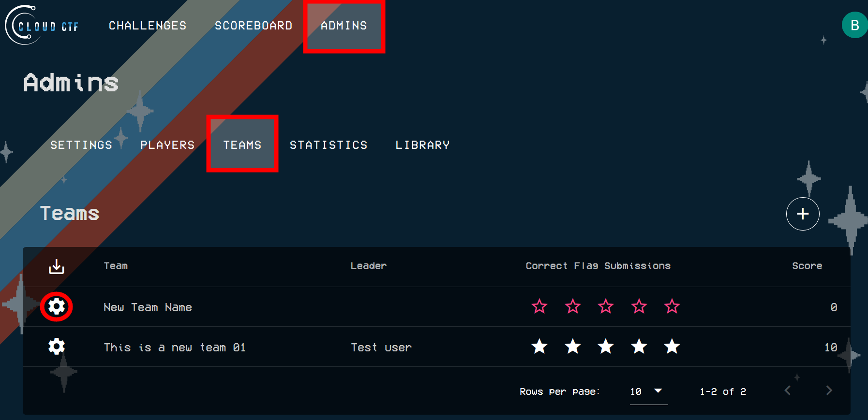Image resolution: width=868 pixels, height=420 pixels.
Task: Click the '1-2 of 2' pagination text
Action: tap(723, 391)
